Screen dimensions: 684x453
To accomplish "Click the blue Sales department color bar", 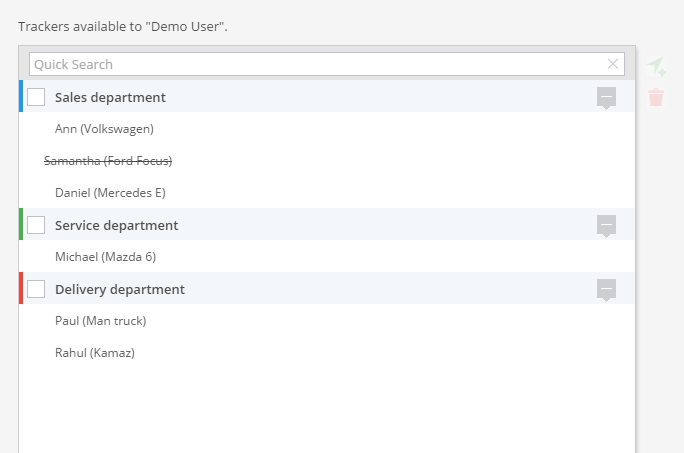I will tap(21, 97).
